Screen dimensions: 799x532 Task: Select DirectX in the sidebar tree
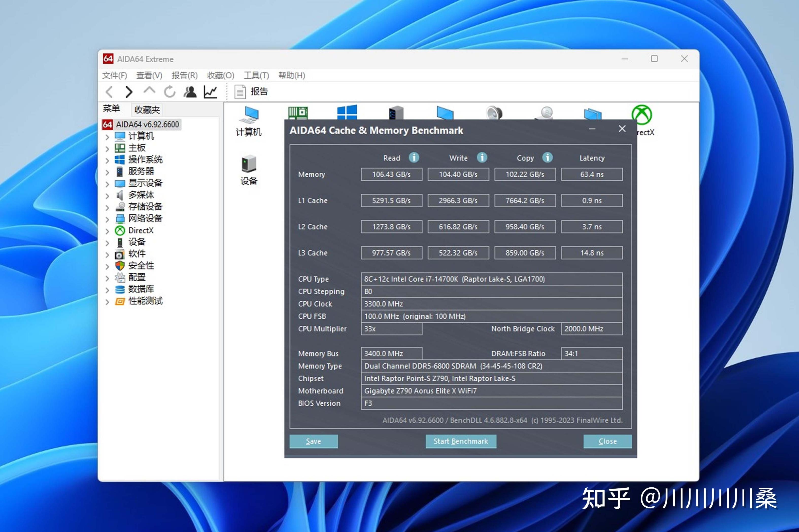pyautogui.click(x=141, y=230)
